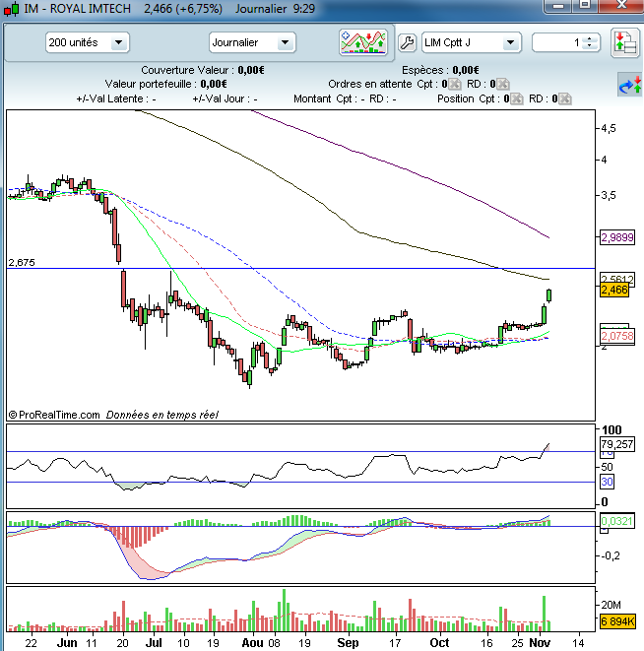Image resolution: width=644 pixels, height=651 pixels.
Task: Open the 200 unités dropdown
Action: [88, 42]
